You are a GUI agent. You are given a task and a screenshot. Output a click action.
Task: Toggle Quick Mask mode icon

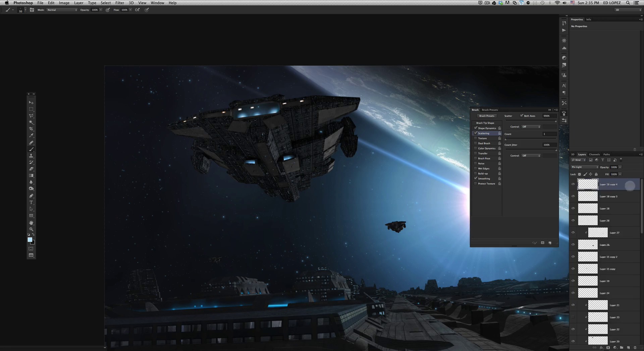click(31, 249)
